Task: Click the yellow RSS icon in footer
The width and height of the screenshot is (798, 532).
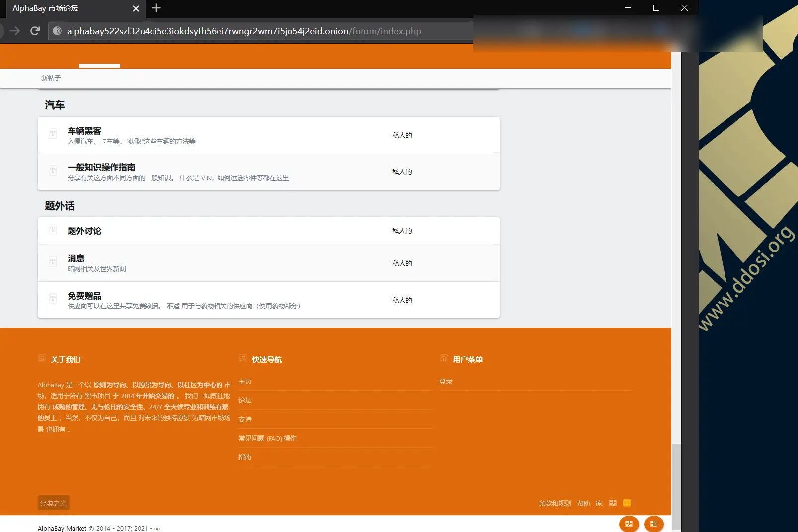Action: click(627, 503)
